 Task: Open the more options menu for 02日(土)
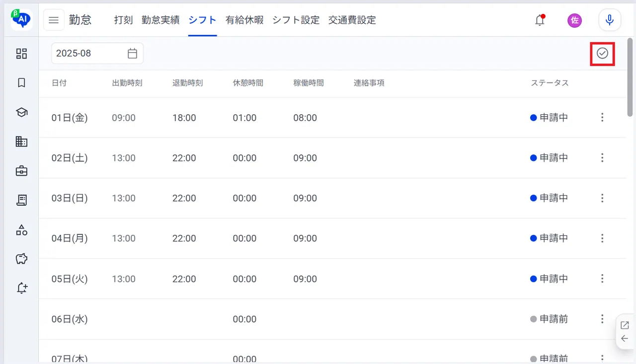point(602,158)
